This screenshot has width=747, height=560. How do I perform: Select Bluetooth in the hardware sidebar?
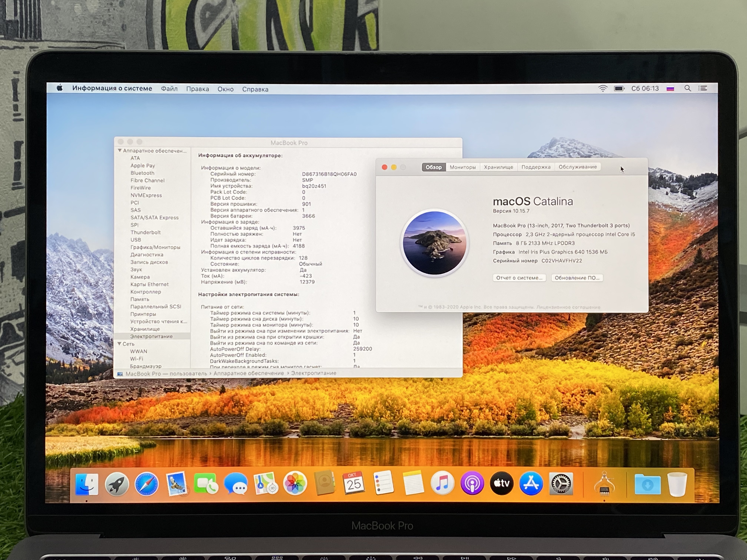click(142, 173)
